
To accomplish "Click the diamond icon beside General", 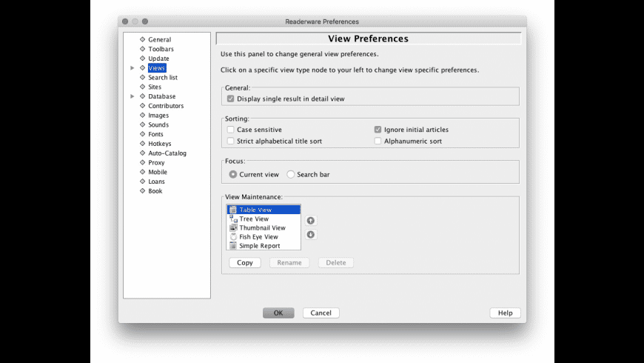I will [143, 39].
